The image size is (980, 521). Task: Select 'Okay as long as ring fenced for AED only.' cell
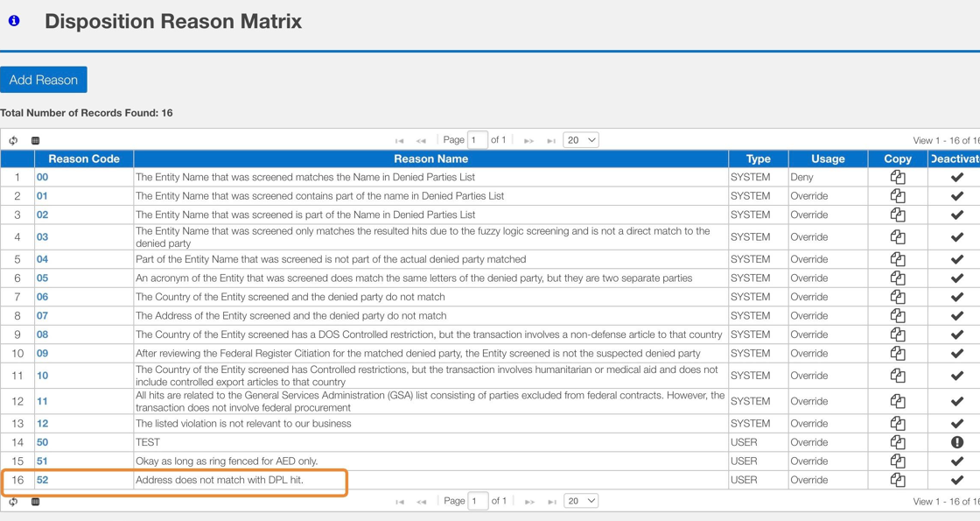430,461
